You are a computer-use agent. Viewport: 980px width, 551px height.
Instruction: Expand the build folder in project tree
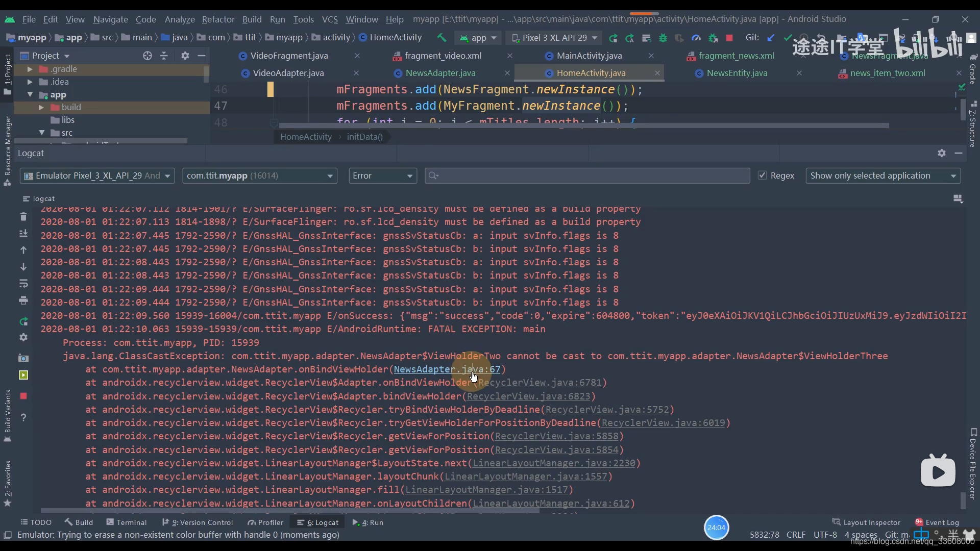41,107
